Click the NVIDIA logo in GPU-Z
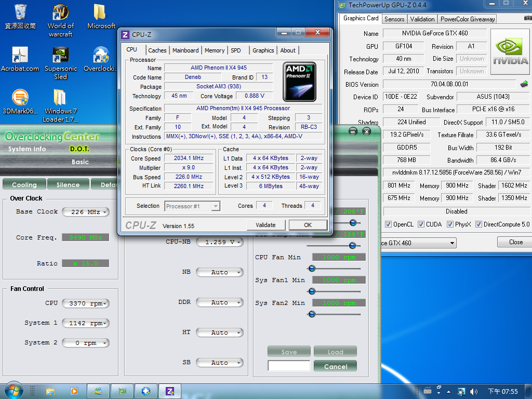Screen dimensions: 532x399 (x=511, y=51)
